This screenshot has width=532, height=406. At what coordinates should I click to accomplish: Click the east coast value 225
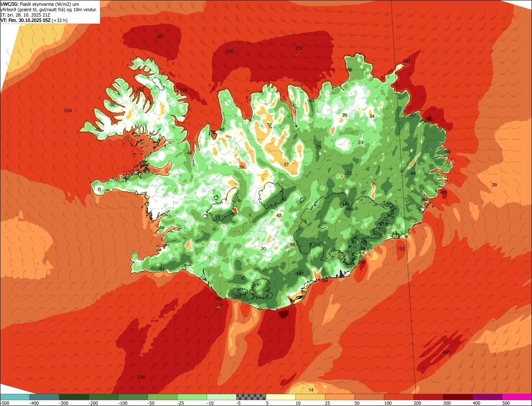(443, 192)
